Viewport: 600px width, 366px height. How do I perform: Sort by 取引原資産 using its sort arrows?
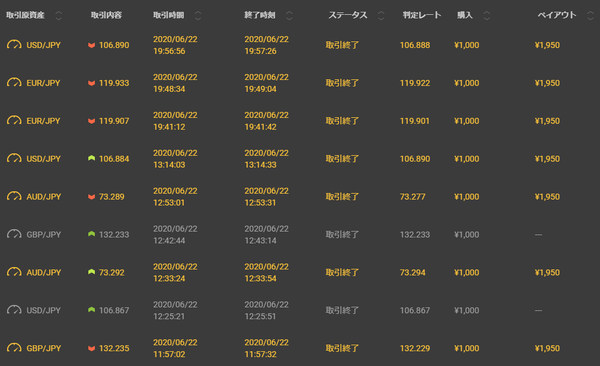[x=59, y=15]
